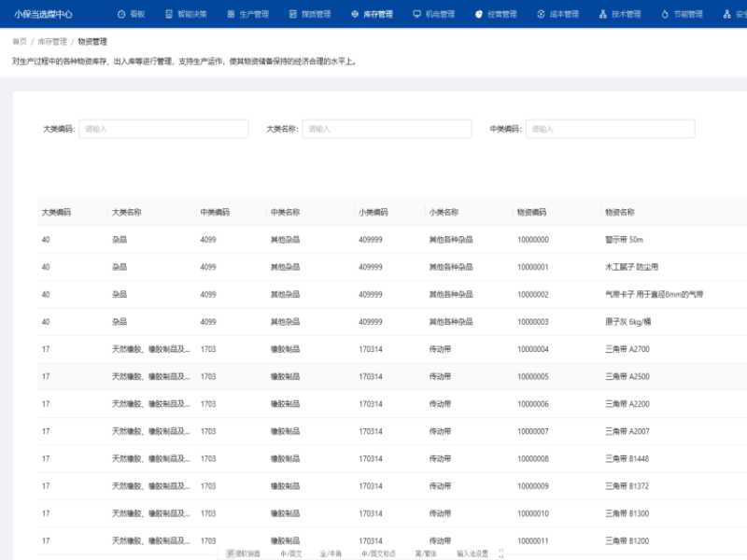Focus the 大类名称 input field
This screenshot has height=560, width=747.
click(387, 129)
